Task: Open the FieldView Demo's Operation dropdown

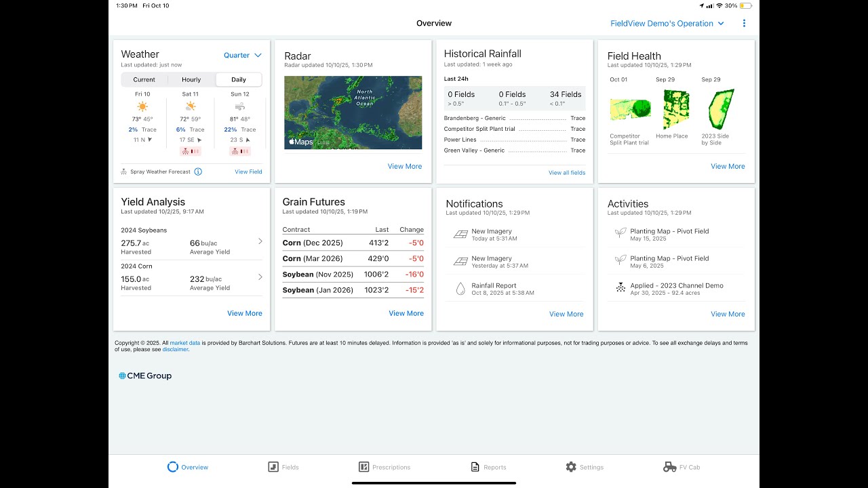Action: point(667,23)
